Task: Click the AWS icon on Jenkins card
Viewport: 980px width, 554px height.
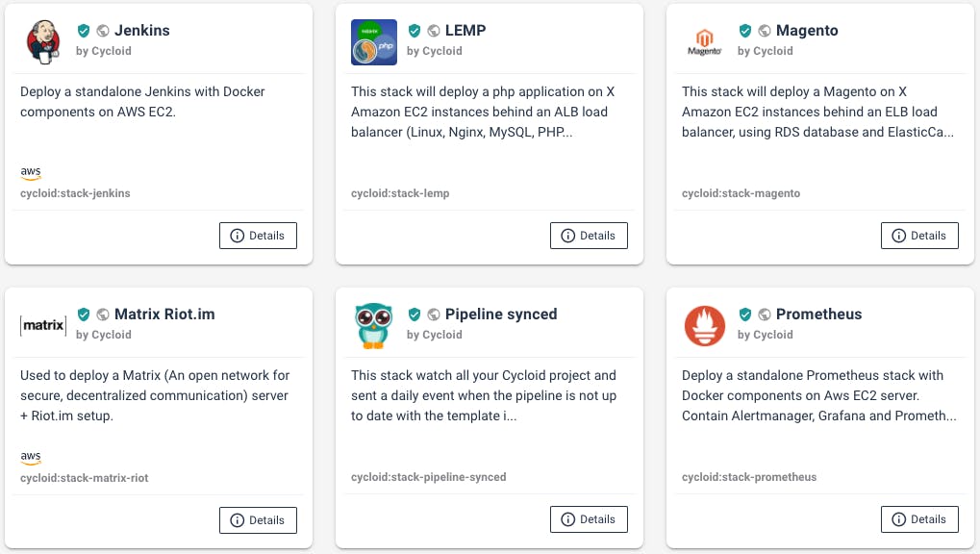Action: coord(31,173)
